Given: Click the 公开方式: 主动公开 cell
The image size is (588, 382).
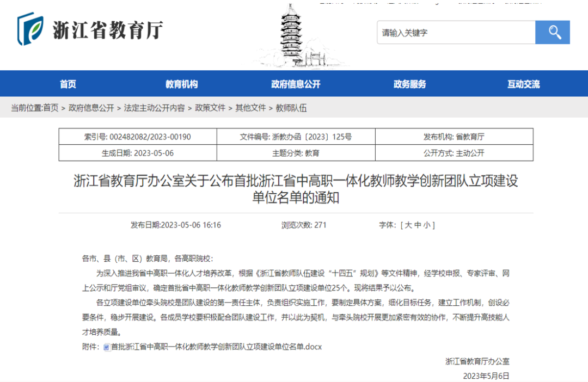Looking at the screenshot, I should (x=454, y=153).
